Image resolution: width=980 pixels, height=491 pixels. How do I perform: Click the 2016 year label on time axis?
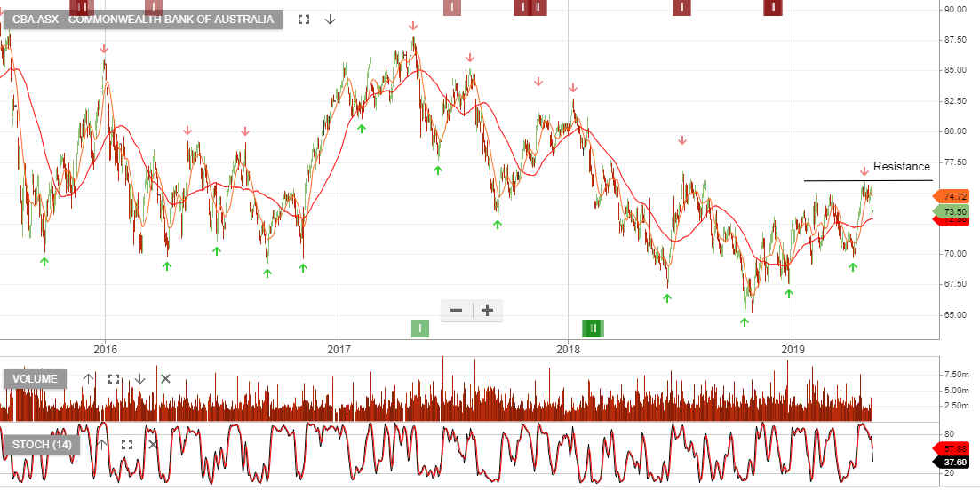coord(105,348)
